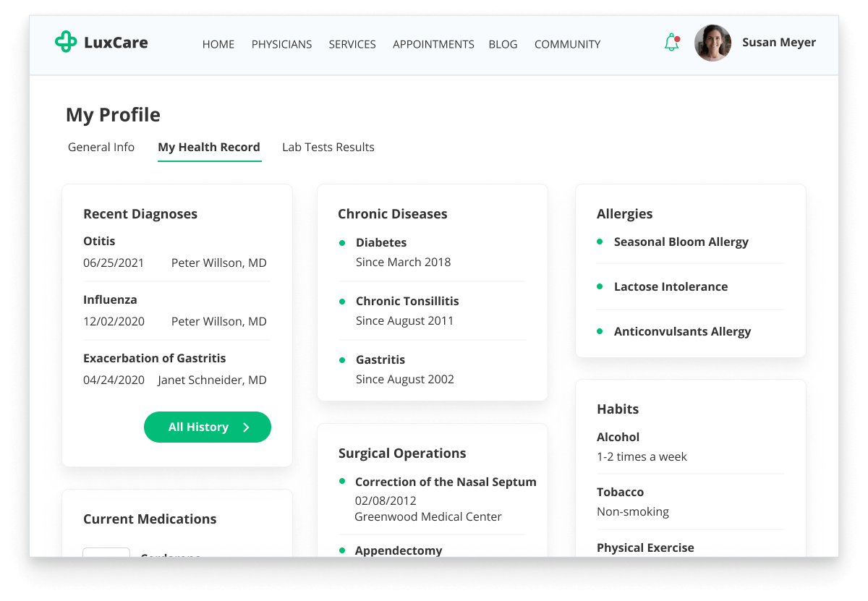Screen dimensions: 868x601
Task: Open the Services menu item
Action: [352, 44]
